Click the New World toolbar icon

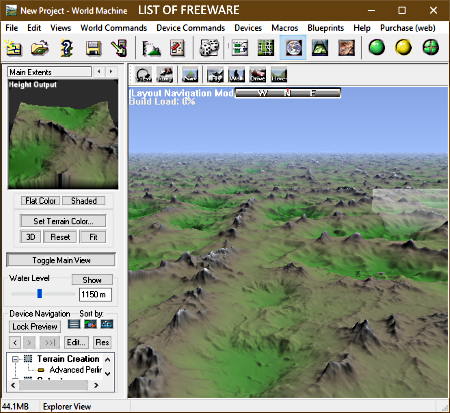pyautogui.click(x=14, y=48)
